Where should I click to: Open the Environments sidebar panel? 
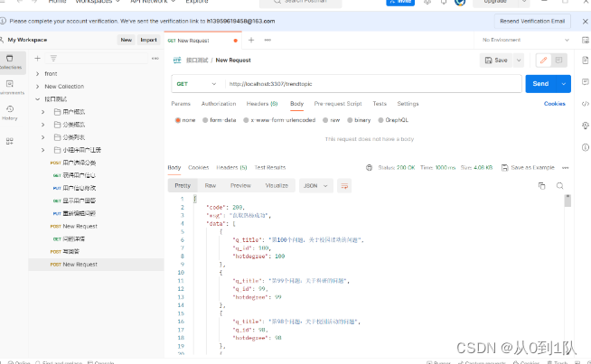point(10,87)
